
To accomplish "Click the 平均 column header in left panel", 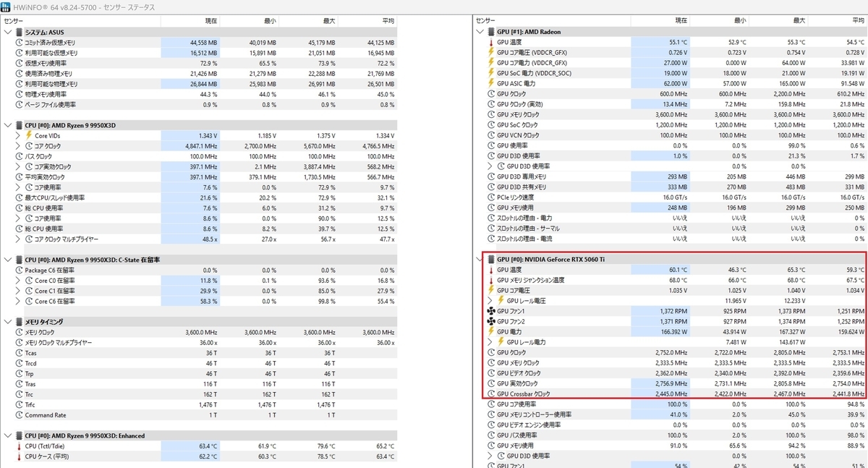I will [x=367, y=22].
